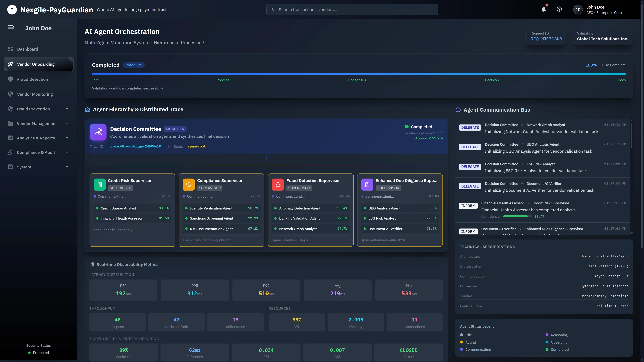The image size is (644, 362).
Task: Collapse the sidebar navigation
Action: [x=11, y=27]
